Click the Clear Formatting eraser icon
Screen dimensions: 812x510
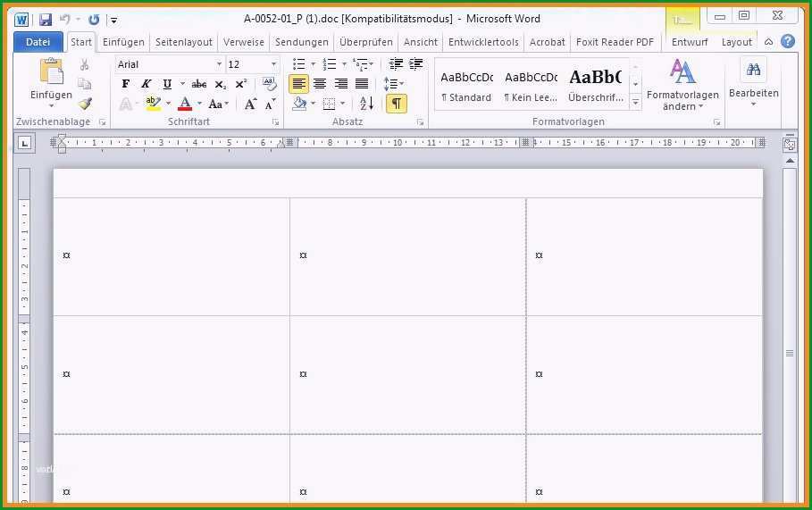tap(269, 83)
